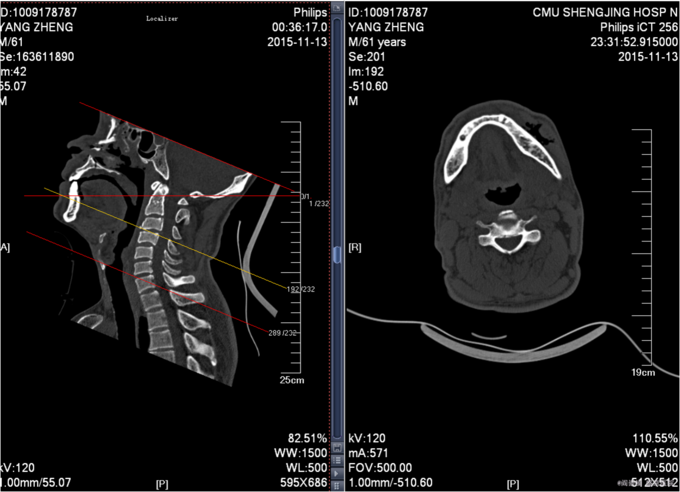Click the mA:571 overlay text
The image size is (680, 492).
(367, 453)
